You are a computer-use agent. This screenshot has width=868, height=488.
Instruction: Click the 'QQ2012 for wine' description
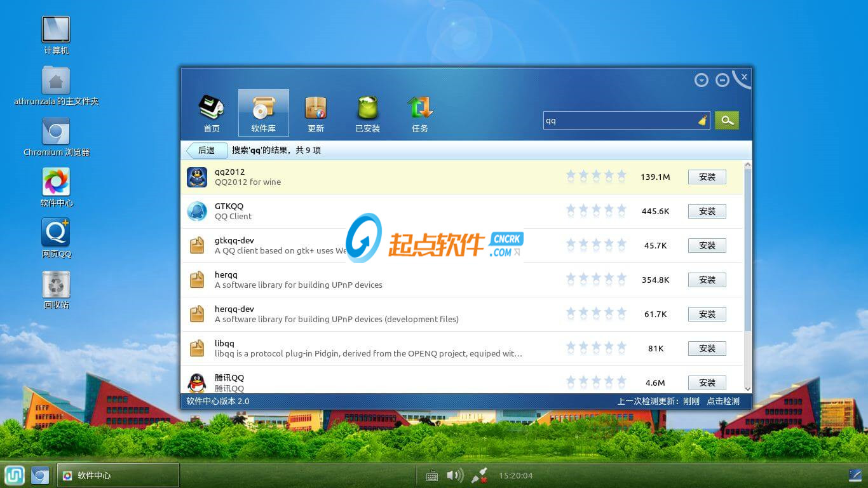coord(248,182)
